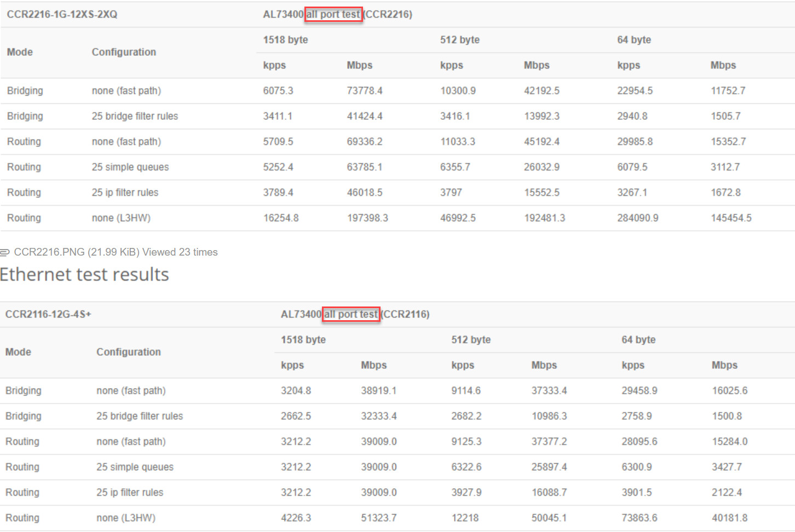Viewport: 795px width, 532px height.
Task: Select value 3927.9 in CCR2116 table
Action: 466,493
